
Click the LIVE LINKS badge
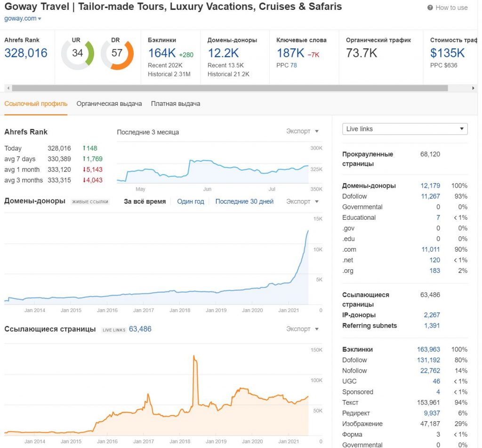114,330
